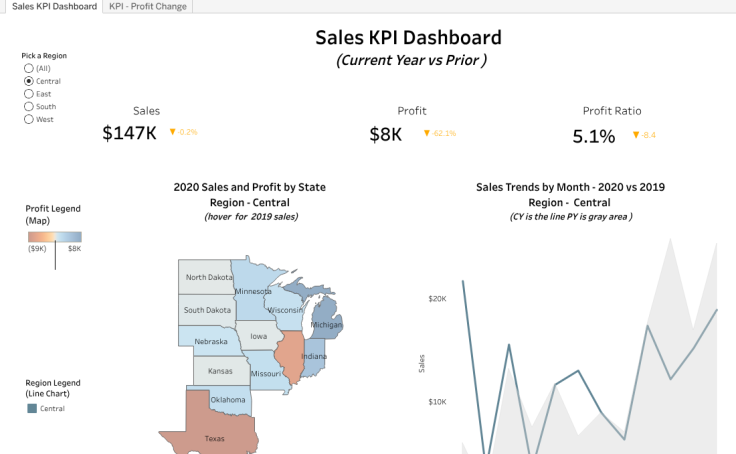The height and width of the screenshot is (454, 736).
Task: Select the (All) region radio button
Action: pos(28,68)
